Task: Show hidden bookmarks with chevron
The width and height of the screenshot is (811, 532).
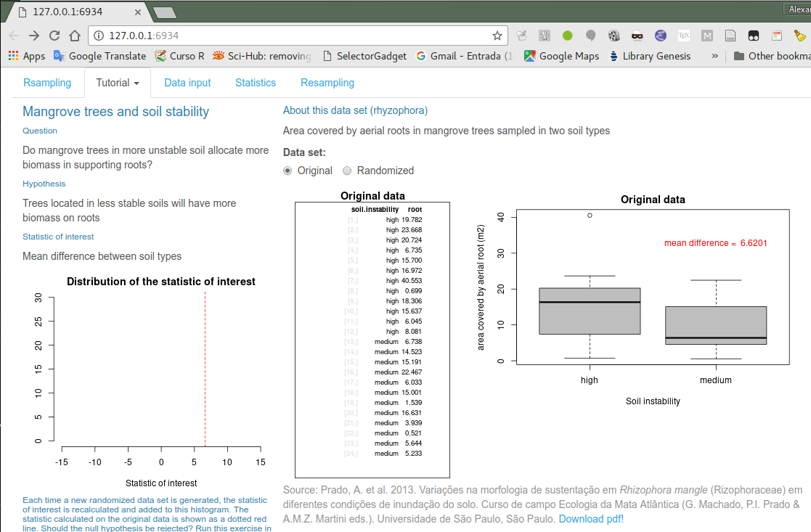Action: click(715, 56)
